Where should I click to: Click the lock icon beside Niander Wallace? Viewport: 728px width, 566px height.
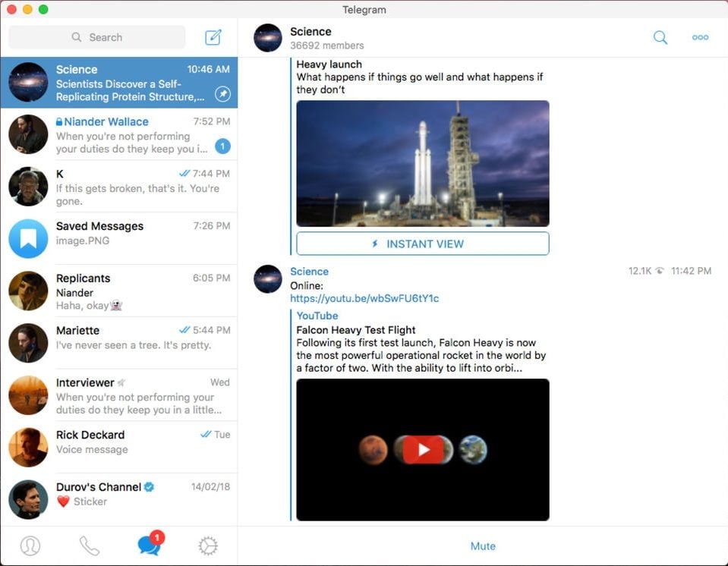coord(59,121)
